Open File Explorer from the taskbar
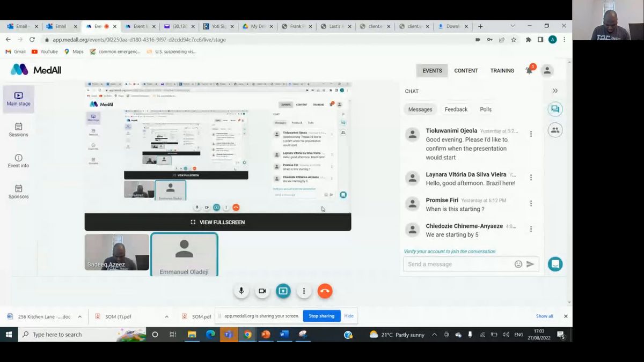This screenshot has height=362, width=644. coord(192,335)
